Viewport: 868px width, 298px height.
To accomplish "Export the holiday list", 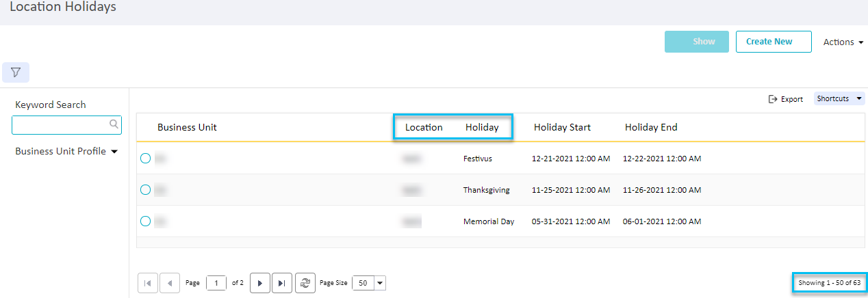I will 786,99.
